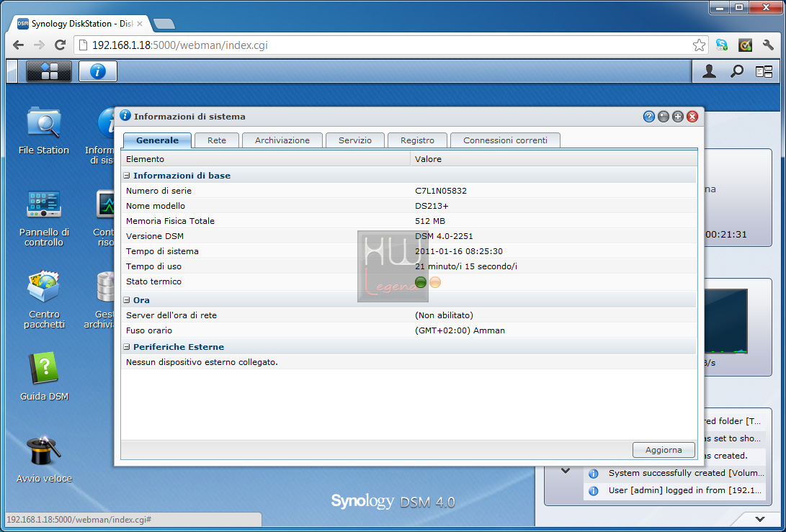Select the 512 MB memory value

(x=430, y=221)
